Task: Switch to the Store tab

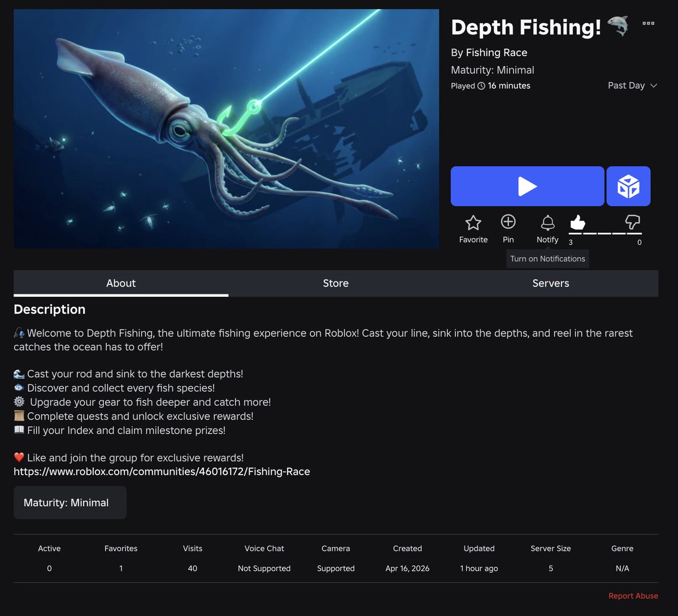Action: 336,283
